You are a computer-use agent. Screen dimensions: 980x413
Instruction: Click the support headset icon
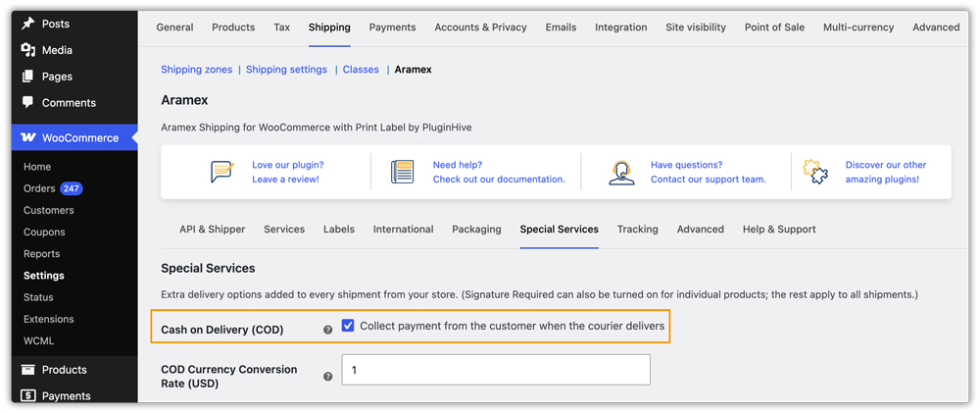tap(621, 172)
